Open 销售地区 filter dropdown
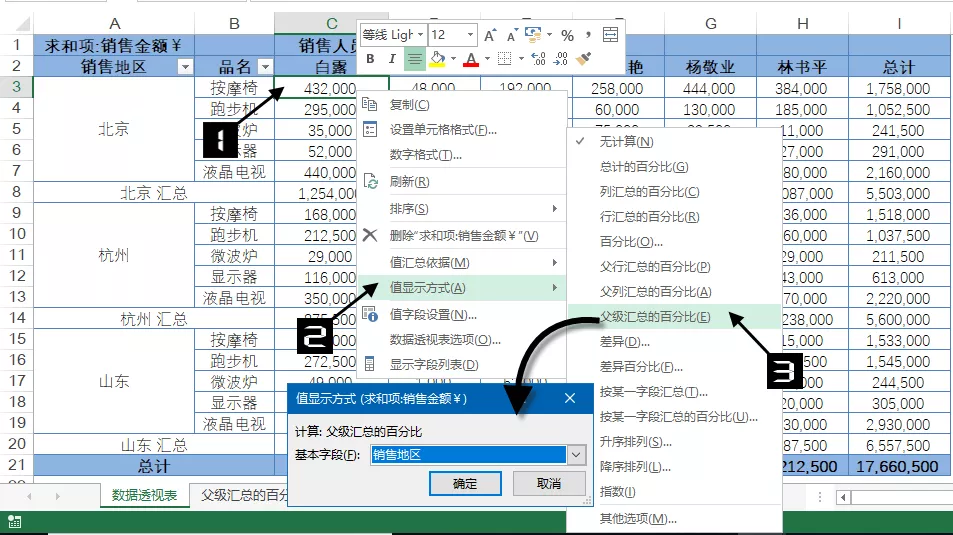 click(x=185, y=67)
